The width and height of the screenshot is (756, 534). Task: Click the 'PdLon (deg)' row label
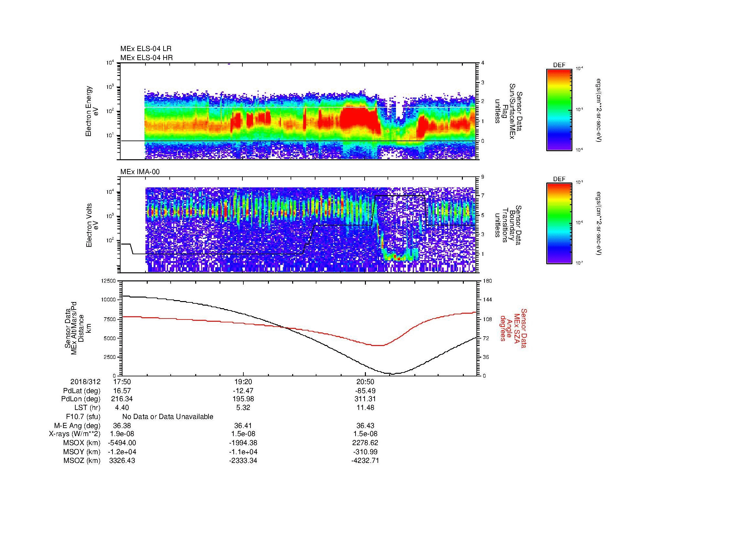81,399
